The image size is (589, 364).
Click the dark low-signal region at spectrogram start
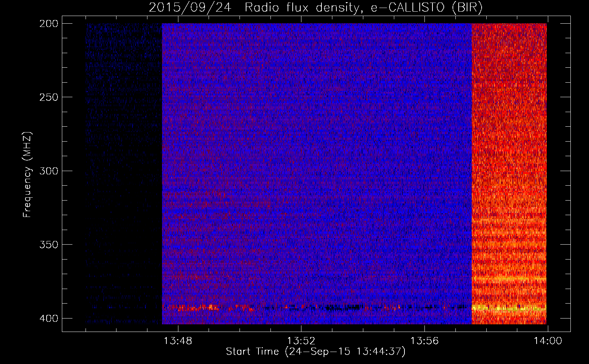[x=124, y=174]
